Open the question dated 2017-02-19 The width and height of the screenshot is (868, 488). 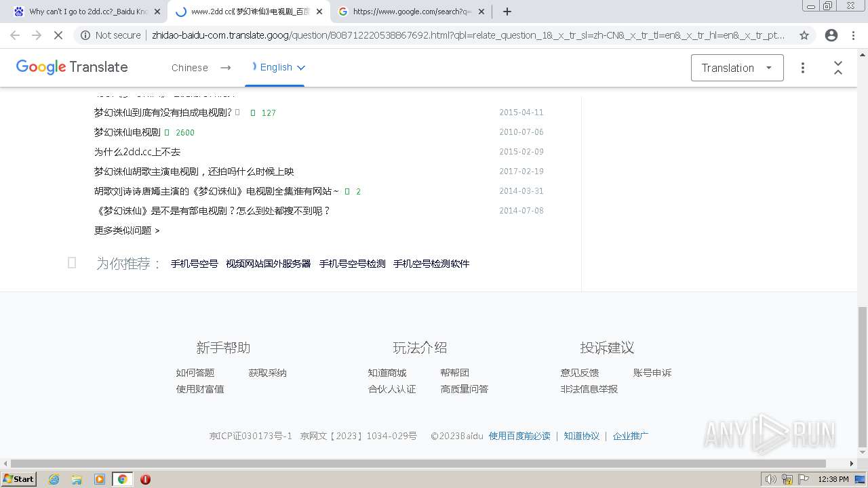194,171
